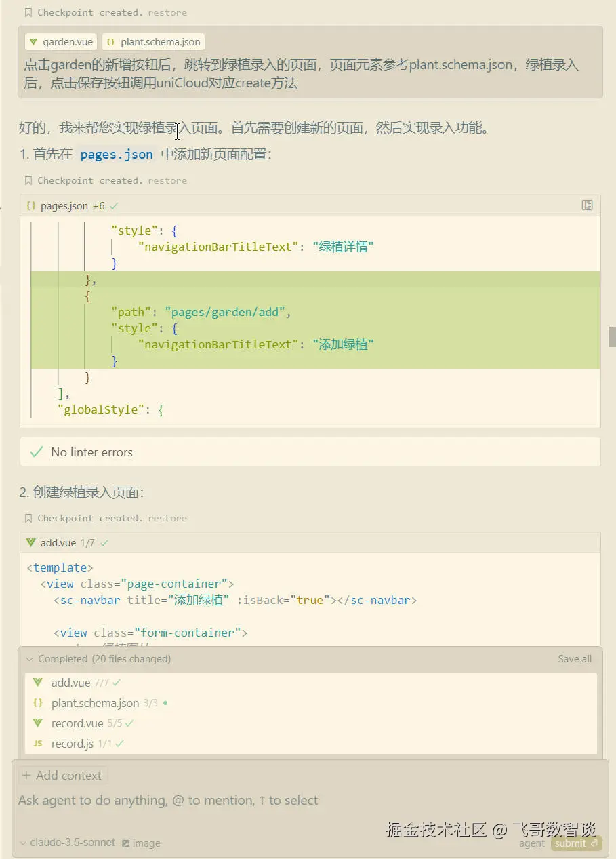Screen dimensions: 616x859
Task: Click the checkmark after record.js 1/1
Action: point(120,744)
